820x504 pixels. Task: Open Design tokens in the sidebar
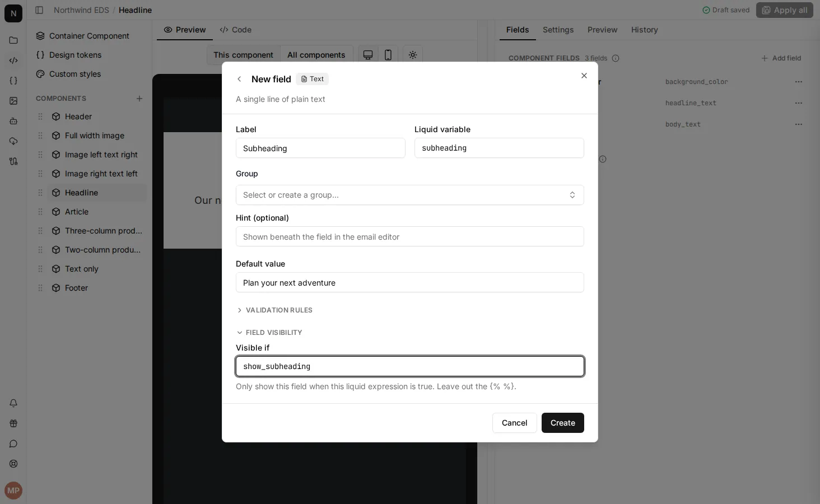pyautogui.click(x=90, y=55)
